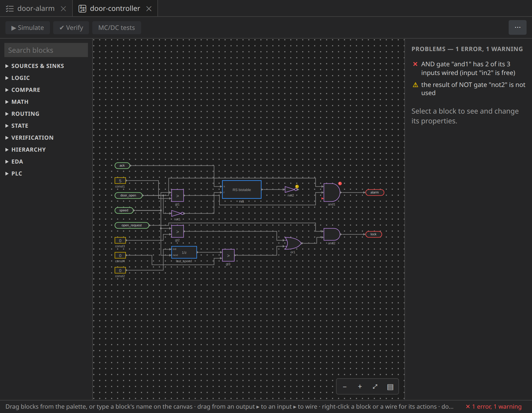Select the lock output sink
The image size is (532, 413).
pos(373,234)
